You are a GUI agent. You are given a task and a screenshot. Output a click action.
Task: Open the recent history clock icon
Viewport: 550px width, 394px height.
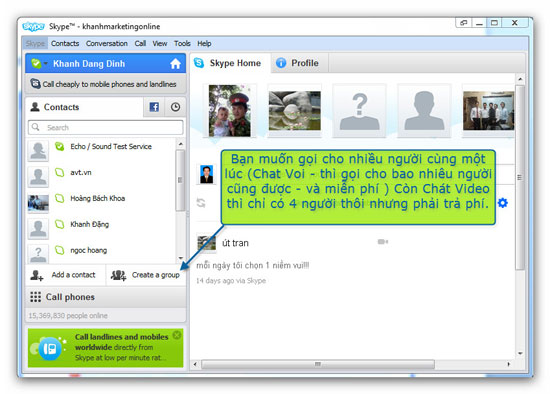175,107
